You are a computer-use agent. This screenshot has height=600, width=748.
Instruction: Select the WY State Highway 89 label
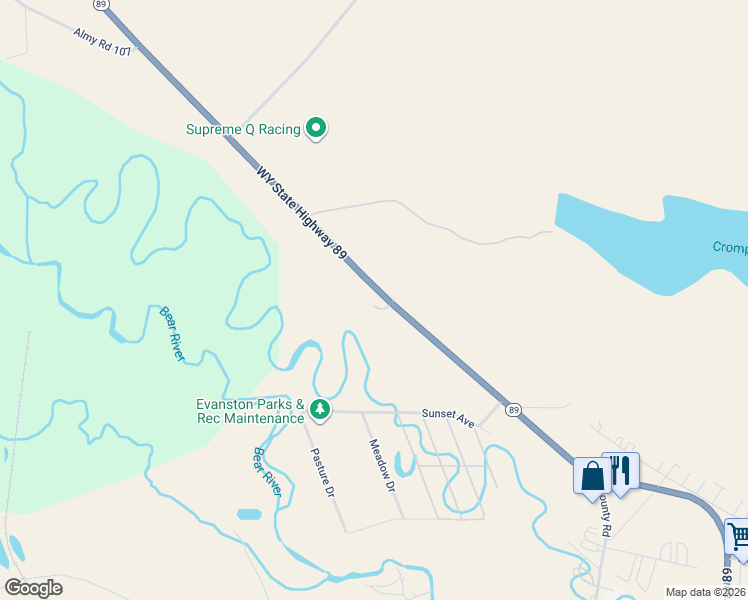point(301,213)
